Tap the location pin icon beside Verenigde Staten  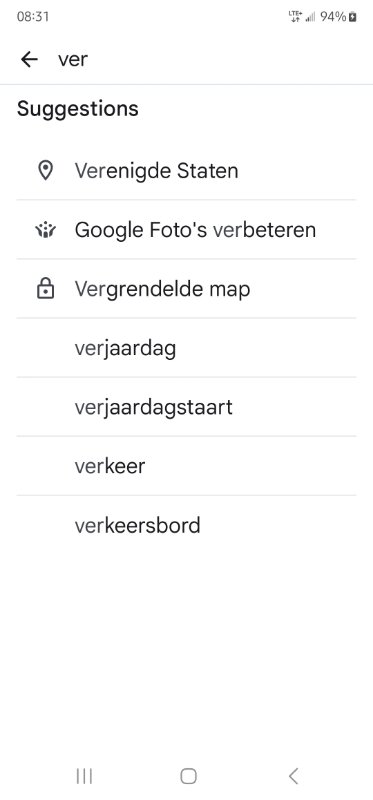[x=46, y=170]
